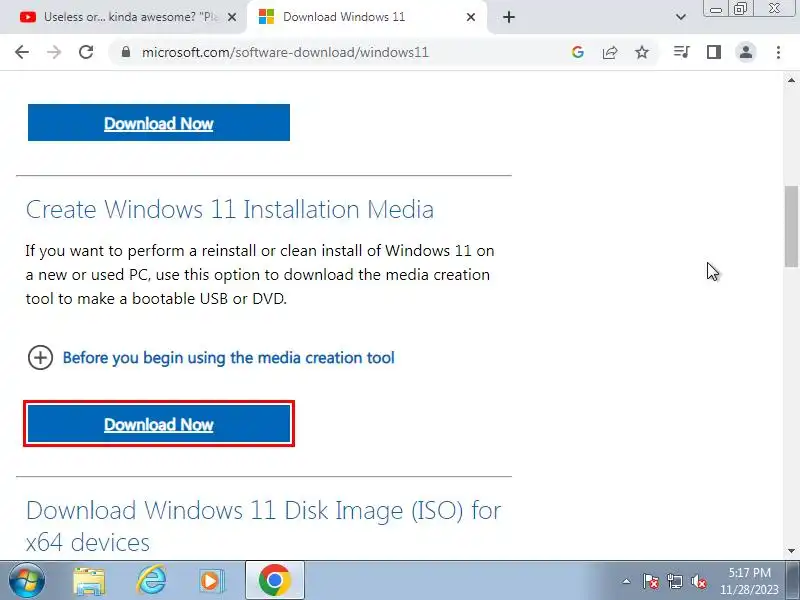The width and height of the screenshot is (800, 600).
Task: Click the top Download Now button
Action: (x=159, y=122)
